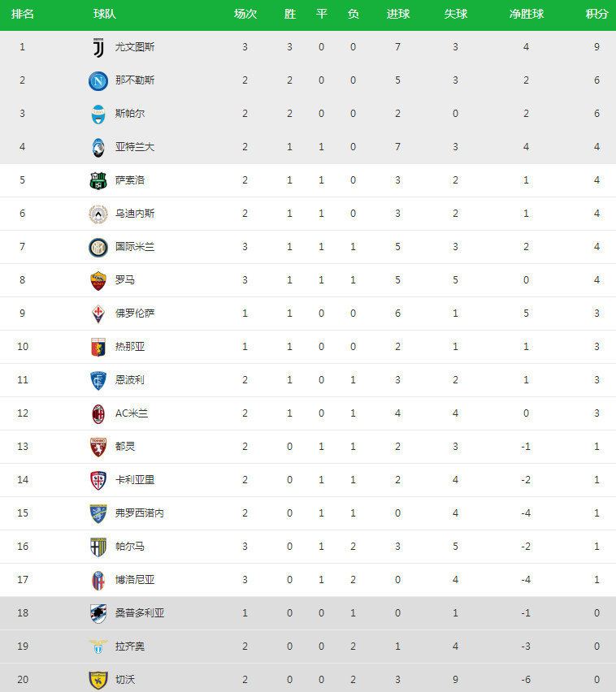Open team link 那不勒斯
The width and height of the screenshot is (616, 692).
pos(135,80)
